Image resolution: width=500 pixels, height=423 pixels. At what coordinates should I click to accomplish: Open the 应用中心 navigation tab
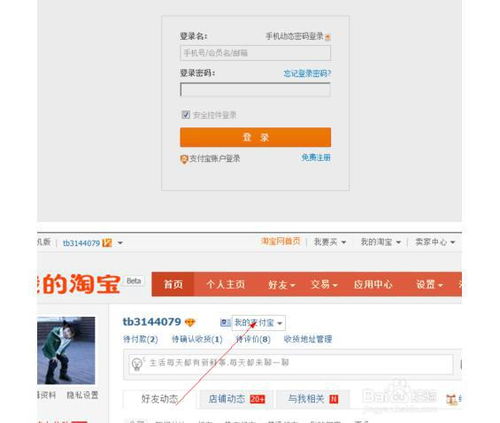(373, 284)
